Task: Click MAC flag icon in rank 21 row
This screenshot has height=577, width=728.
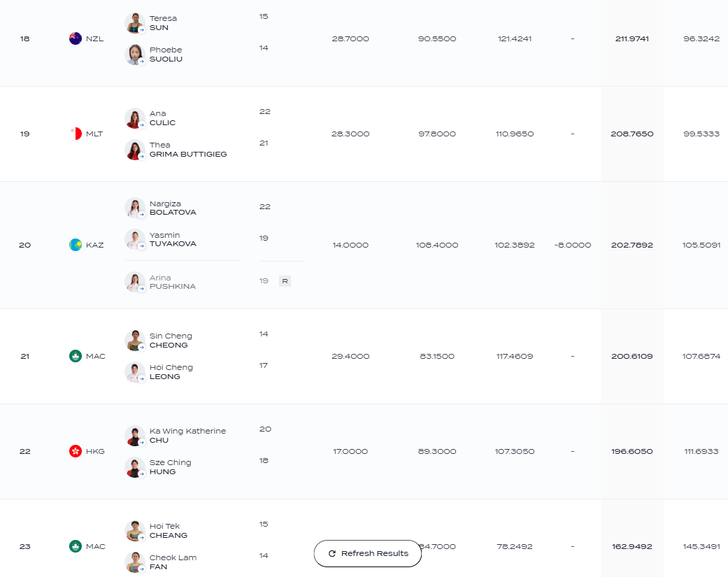Action: click(x=76, y=356)
